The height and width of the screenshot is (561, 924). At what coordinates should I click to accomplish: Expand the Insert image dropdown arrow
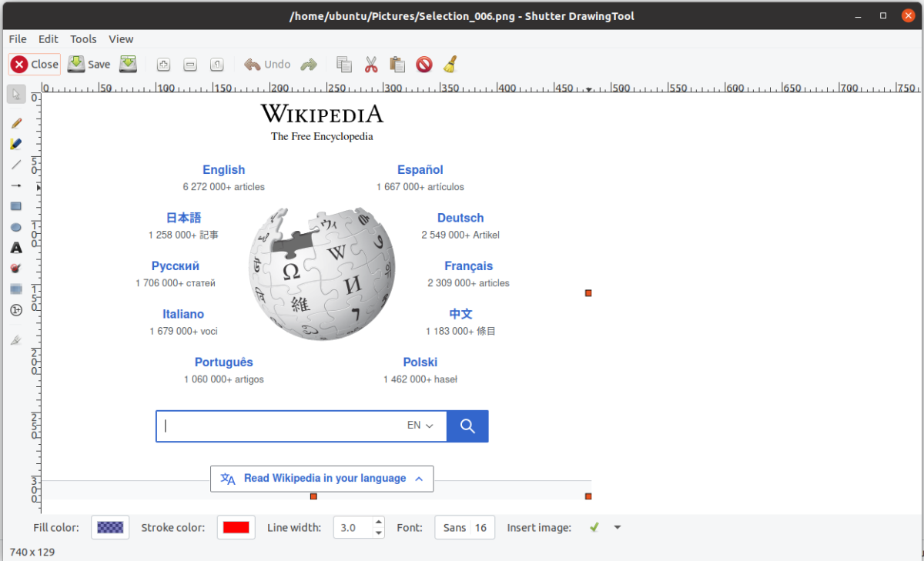[617, 528]
